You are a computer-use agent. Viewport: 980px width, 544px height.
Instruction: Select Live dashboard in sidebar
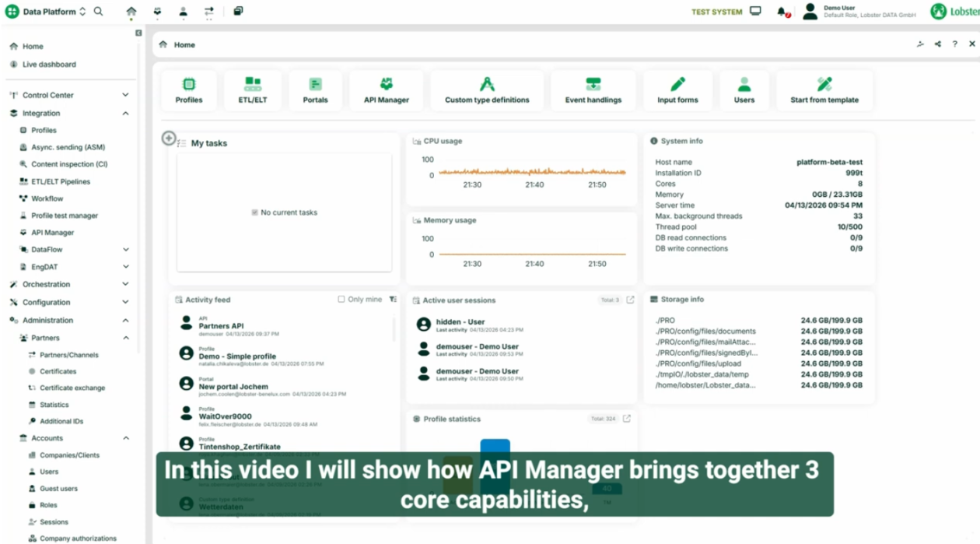(x=49, y=65)
